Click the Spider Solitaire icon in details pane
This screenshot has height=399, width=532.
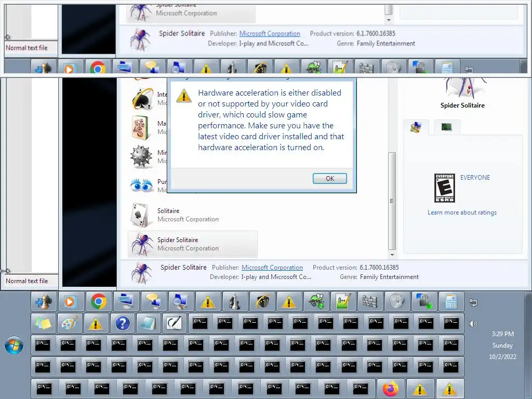141,273
